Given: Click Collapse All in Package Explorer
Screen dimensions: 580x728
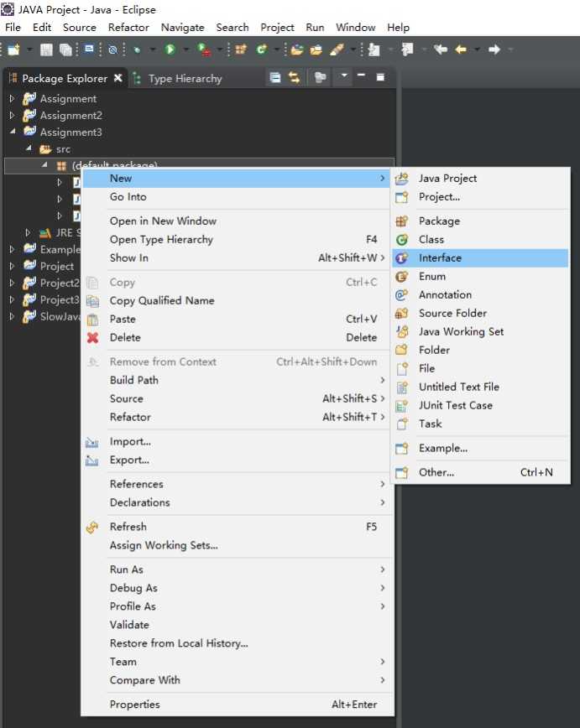Looking at the screenshot, I should (275, 77).
